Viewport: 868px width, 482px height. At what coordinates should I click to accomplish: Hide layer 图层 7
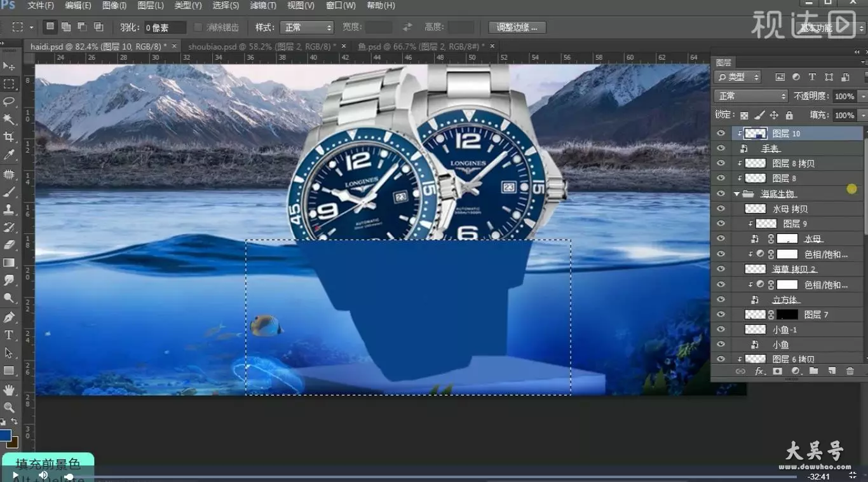pos(721,315)
